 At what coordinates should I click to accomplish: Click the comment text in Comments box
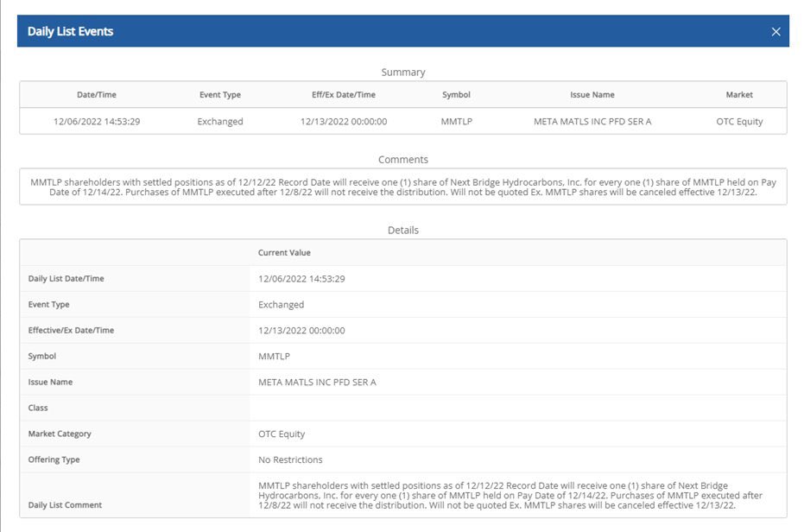[x=403, y=187]
